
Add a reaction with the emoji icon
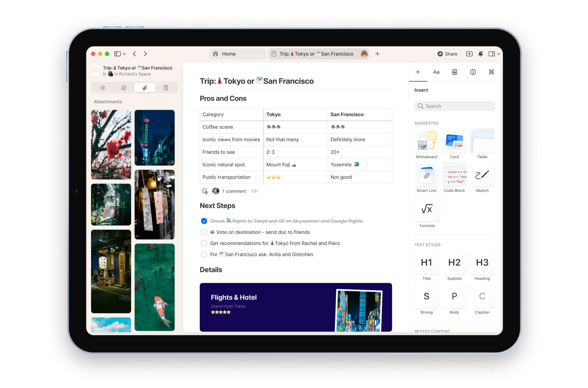(205, 191)
